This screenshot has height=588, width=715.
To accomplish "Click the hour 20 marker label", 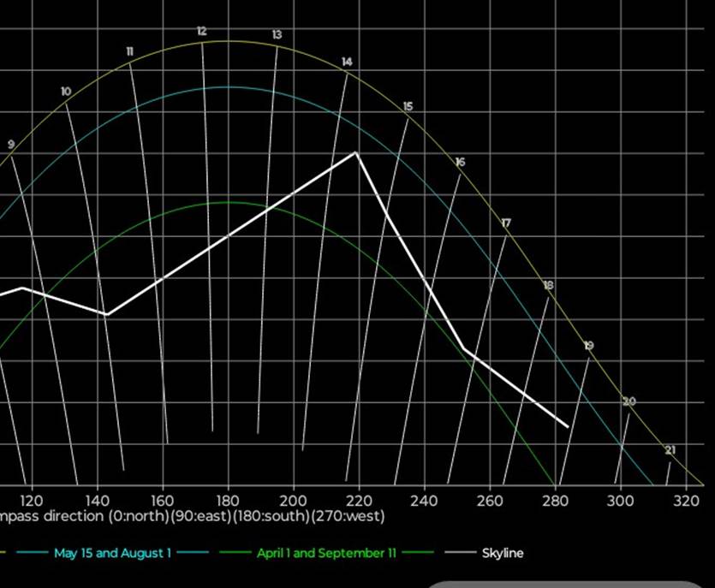I will pos(629,401).
